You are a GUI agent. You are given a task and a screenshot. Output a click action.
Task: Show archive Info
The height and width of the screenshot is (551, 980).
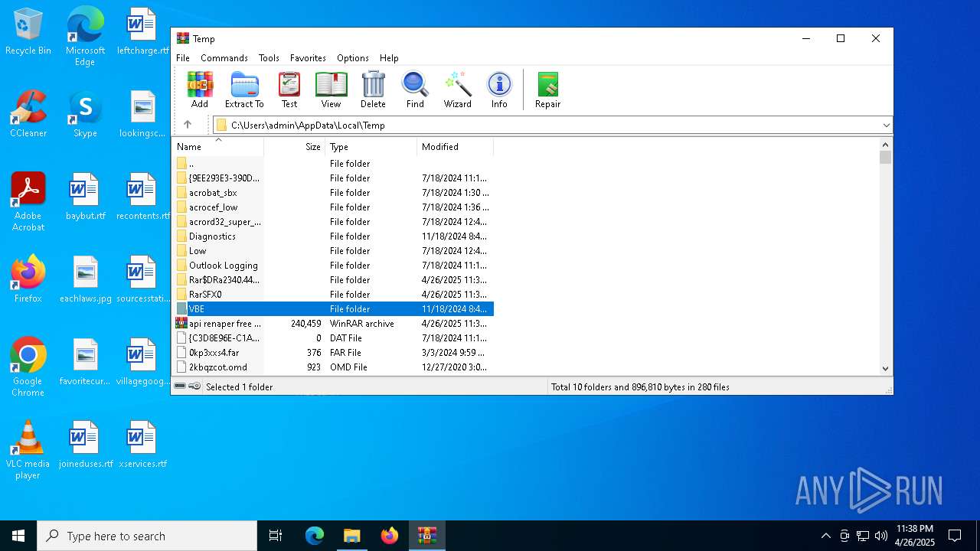coord(499,90)
